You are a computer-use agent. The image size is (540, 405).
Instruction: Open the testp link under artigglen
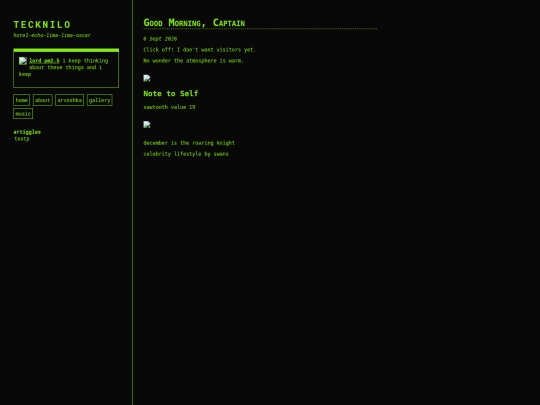[22, 139]
